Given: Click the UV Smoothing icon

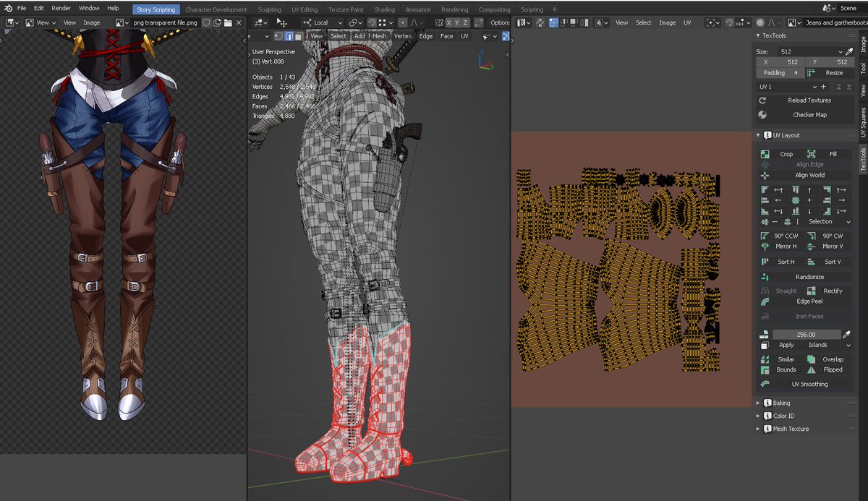Looking at the screenshot, I should [x=765, y=384].
